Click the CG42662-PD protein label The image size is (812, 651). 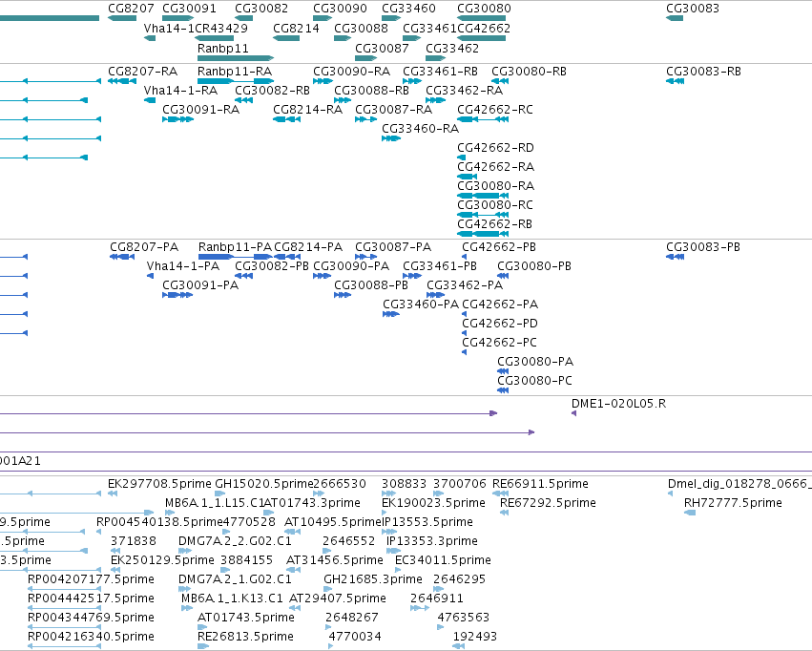click(500, 324)
